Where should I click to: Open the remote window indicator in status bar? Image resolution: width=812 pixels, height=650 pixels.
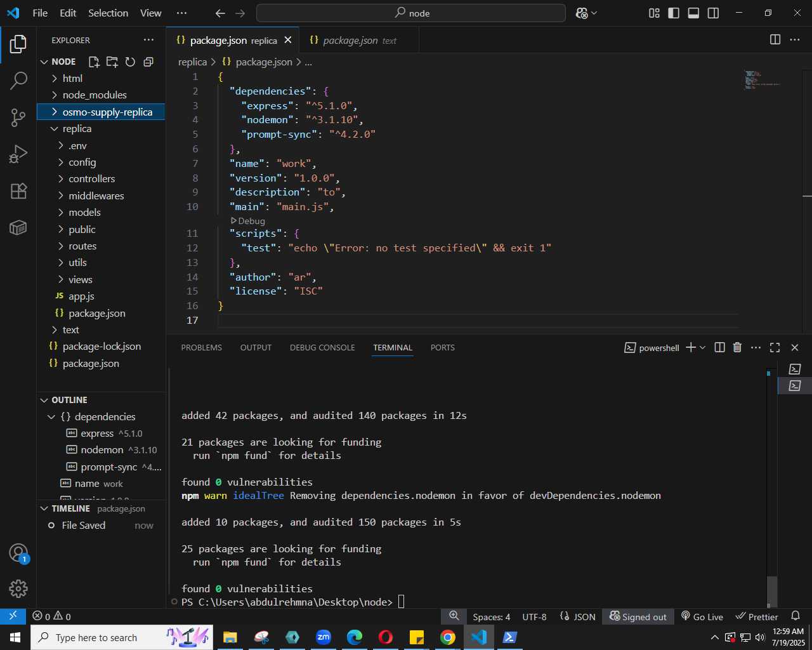coord(13,616)
